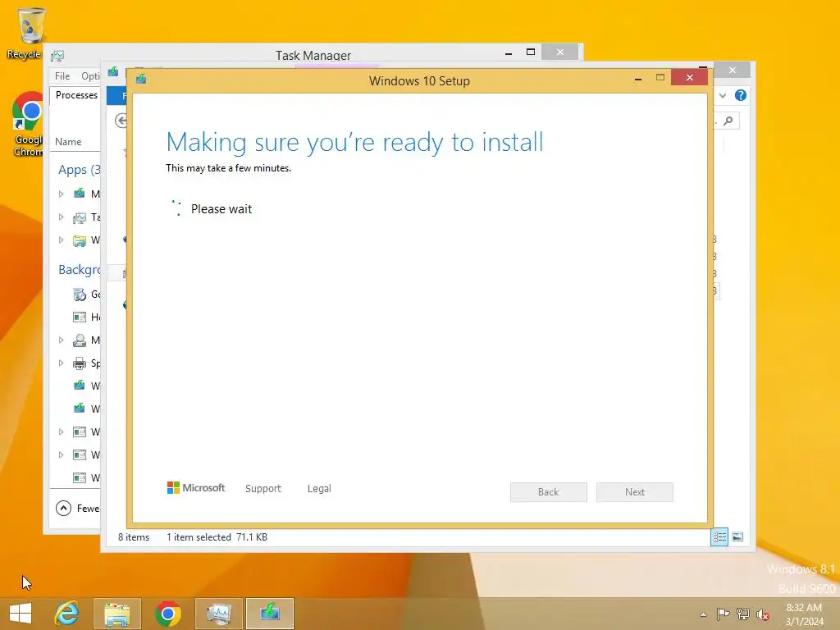Go back in File Explorer

pyautogui.click(x=121, y=121)
